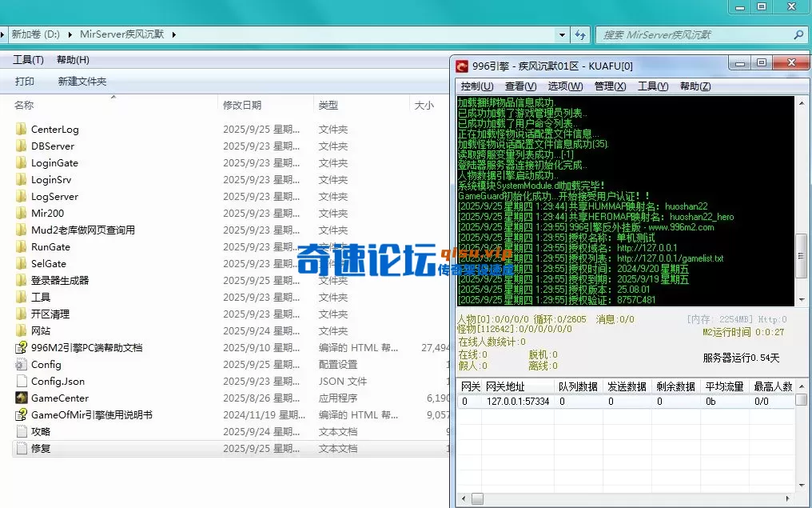Screen dimensions: 812x508
Task: Select the Config.Json file icon
Action: 22,381
